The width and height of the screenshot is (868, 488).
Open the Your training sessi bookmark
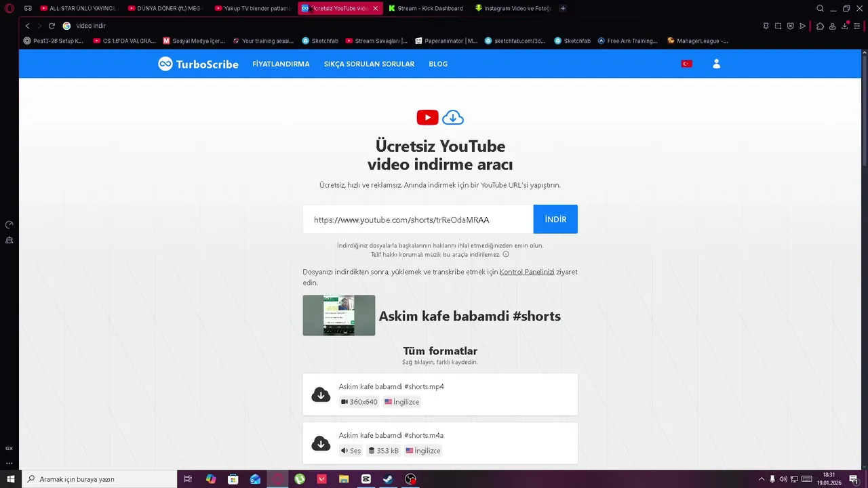coord(263,41)
